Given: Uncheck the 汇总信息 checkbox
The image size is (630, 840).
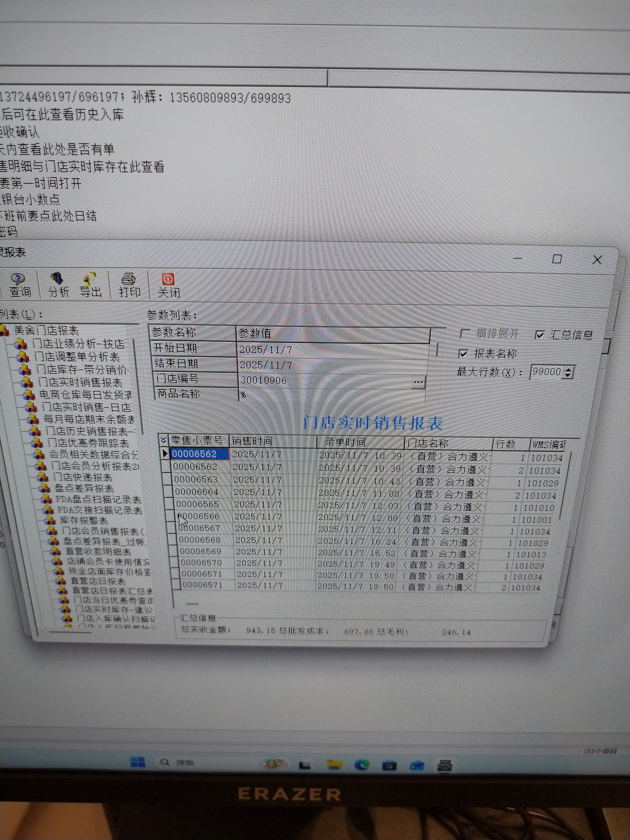Looking at the screenshot, I should pyautogui.click(x=540, y=335).
